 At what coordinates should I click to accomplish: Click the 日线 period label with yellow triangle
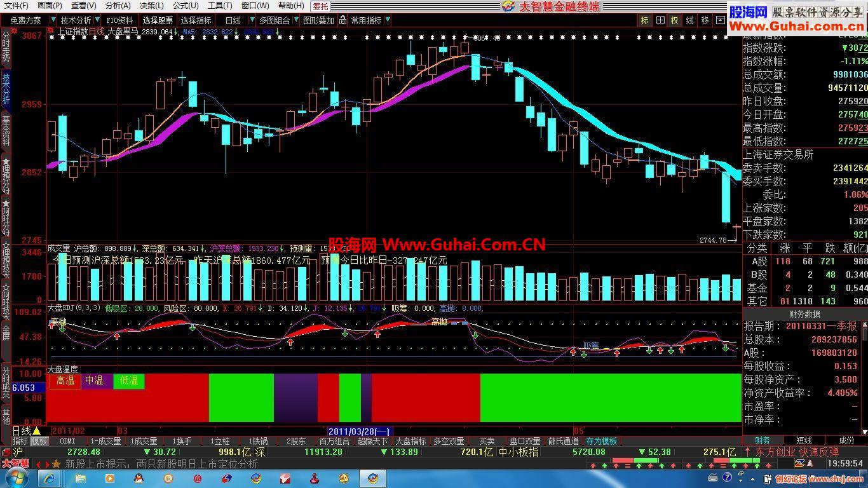27,431
